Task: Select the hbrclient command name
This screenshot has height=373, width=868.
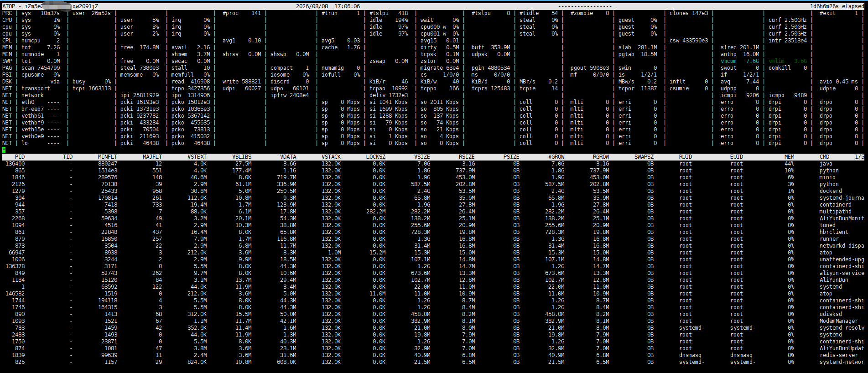Action: coord(834,232)
